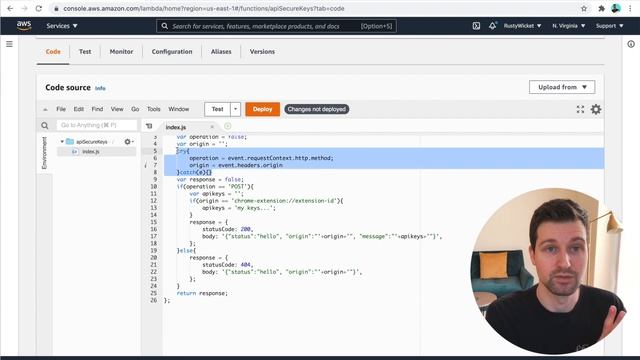Viewport: 640px width, 360px height.
Task: Bookmark this page with star icon
Action: (x=584, y=8)
